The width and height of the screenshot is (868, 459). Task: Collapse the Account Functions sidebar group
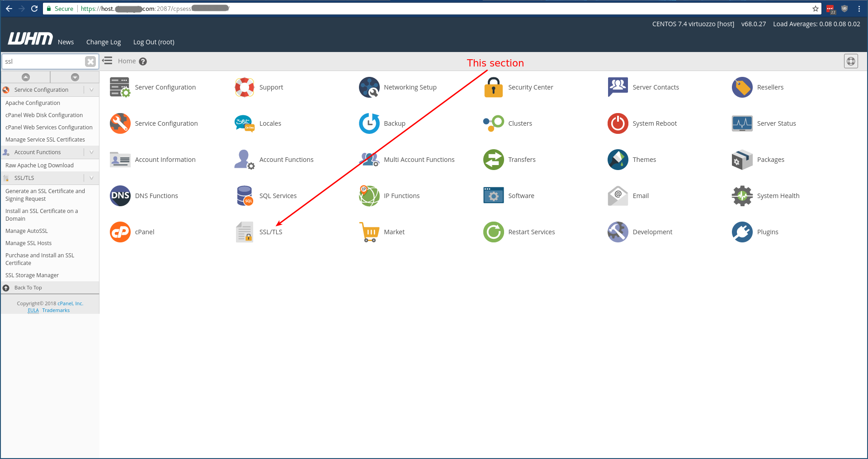[x=91, y=152]
